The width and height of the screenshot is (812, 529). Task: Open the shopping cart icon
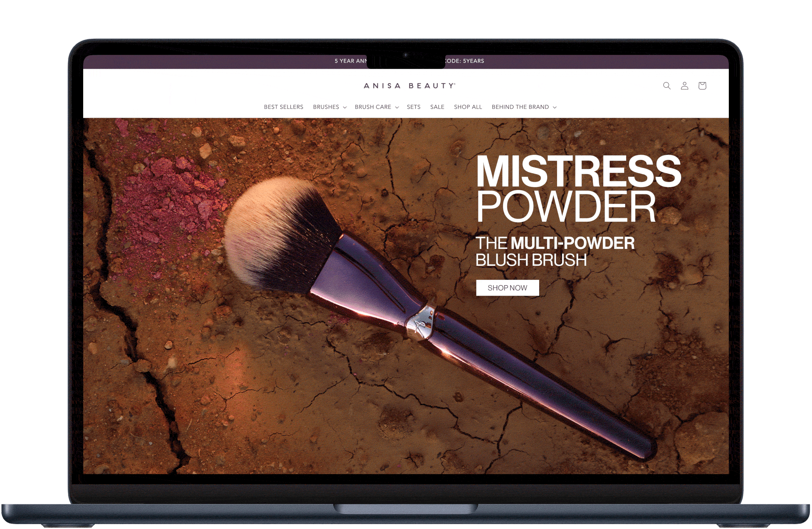[702, 86]
